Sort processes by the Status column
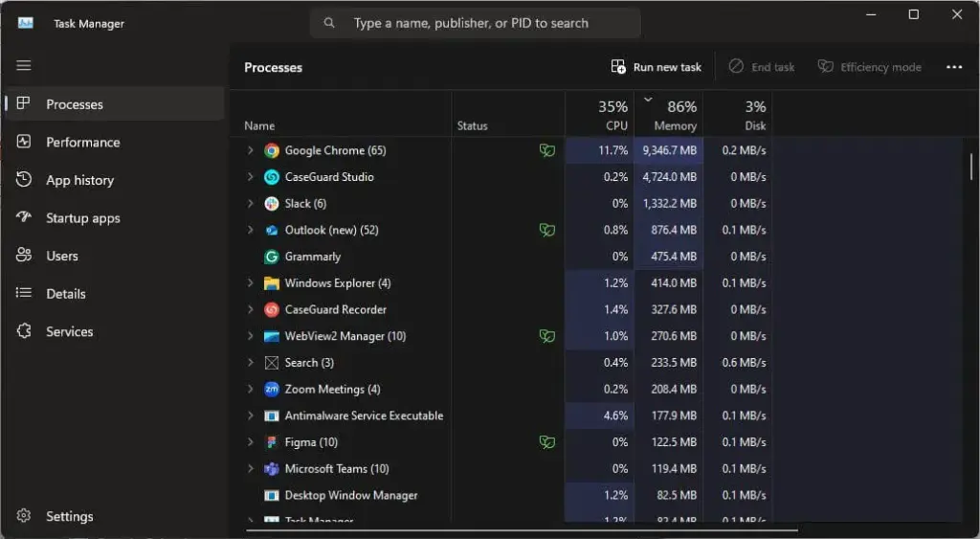 point(508,114)
